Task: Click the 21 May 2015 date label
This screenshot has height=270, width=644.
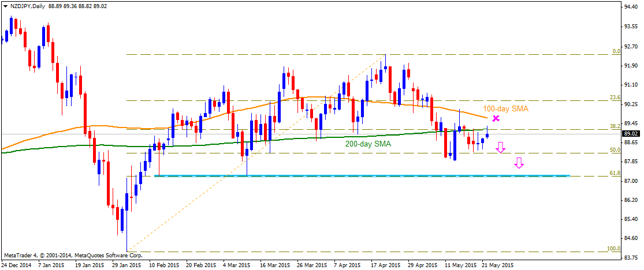Action: coord(497,265)
